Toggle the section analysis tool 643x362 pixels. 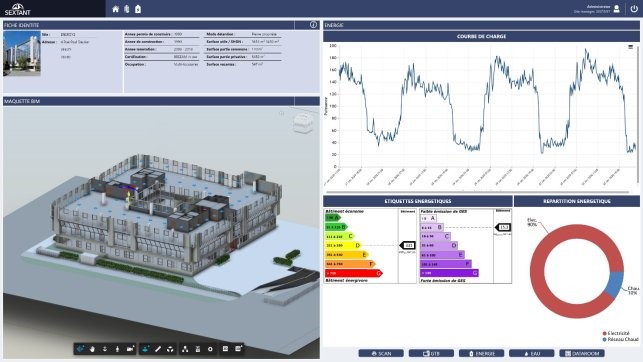(145, 349)
